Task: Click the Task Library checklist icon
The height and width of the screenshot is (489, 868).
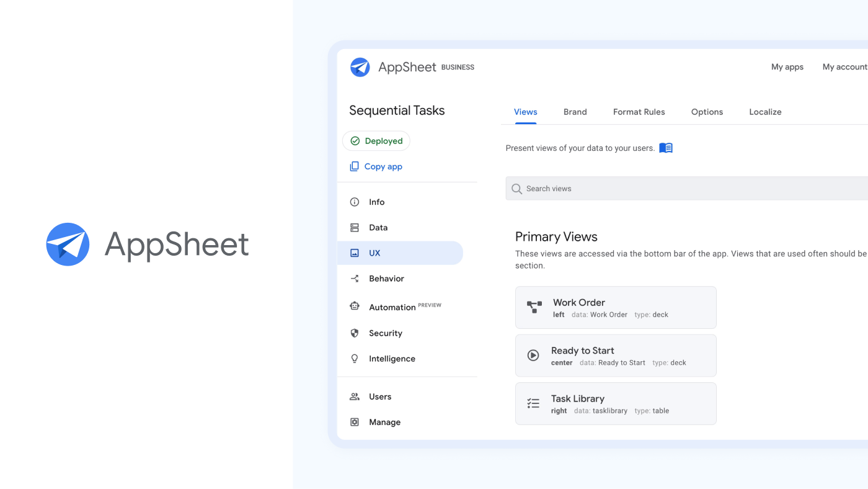Action: [533, 403]
